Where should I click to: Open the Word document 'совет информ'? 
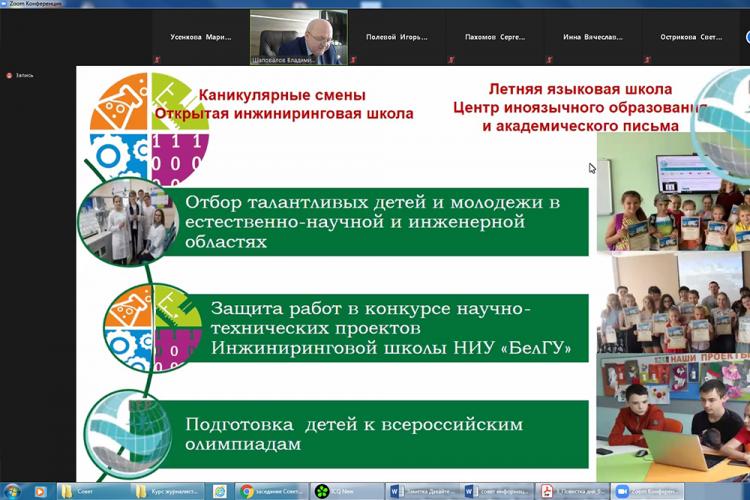point(496,491)
